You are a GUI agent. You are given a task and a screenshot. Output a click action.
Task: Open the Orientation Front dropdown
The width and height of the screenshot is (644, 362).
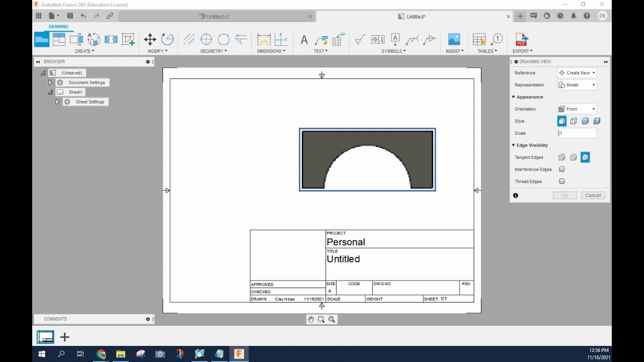point(577,109)
